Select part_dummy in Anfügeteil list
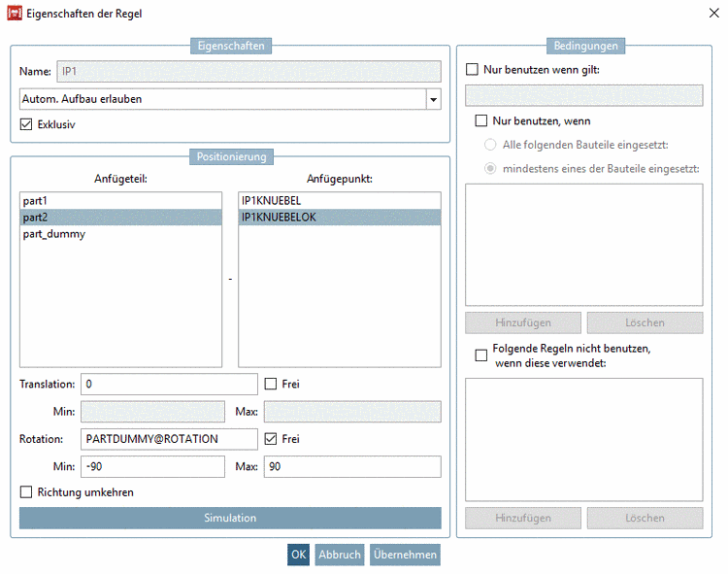The height and width of the screenshot is (574, 728). pyautogui.click(x=120, y=234)
